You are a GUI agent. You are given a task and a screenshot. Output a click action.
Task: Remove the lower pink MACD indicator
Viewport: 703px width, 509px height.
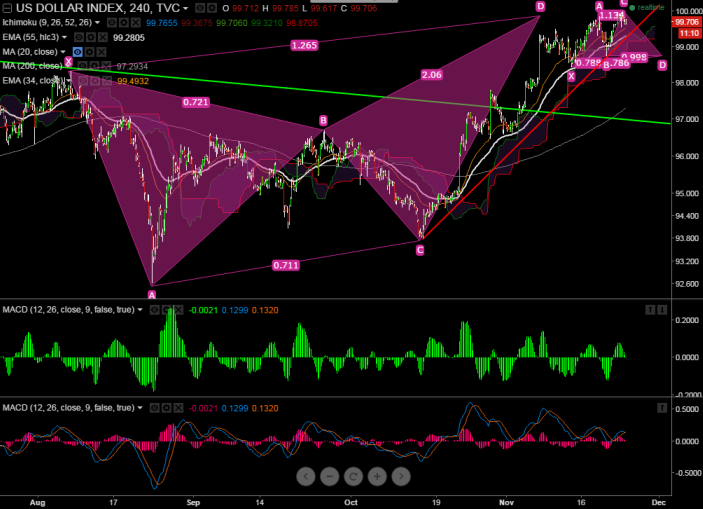(x=178, y=408)
